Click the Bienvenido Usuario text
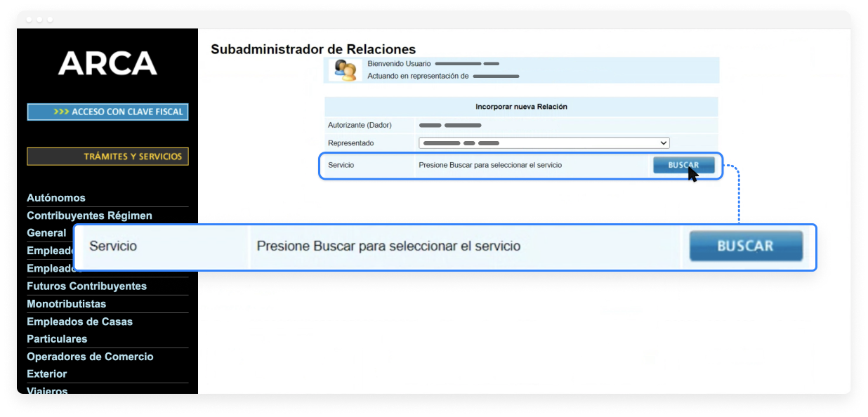This screenshot has width=868, height=417. click(399, 64)
